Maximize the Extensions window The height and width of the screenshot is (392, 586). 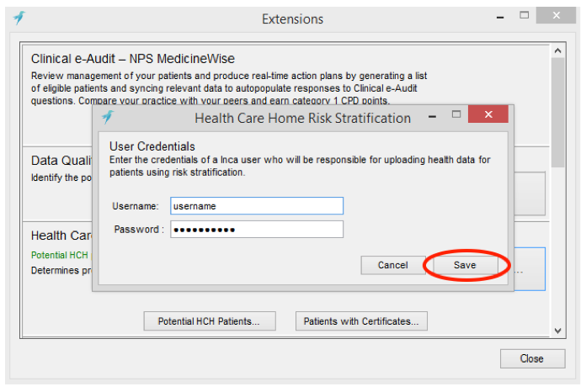coord(524,15)
